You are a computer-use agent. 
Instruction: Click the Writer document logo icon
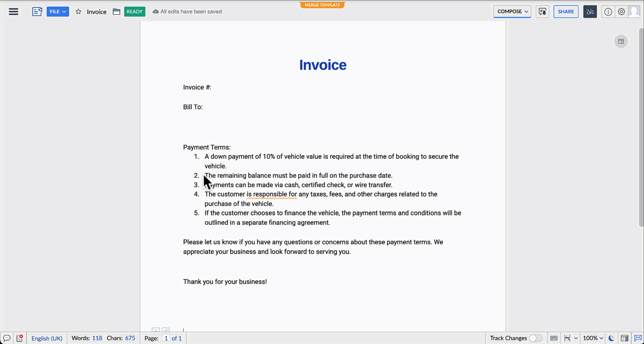[37, 12]
